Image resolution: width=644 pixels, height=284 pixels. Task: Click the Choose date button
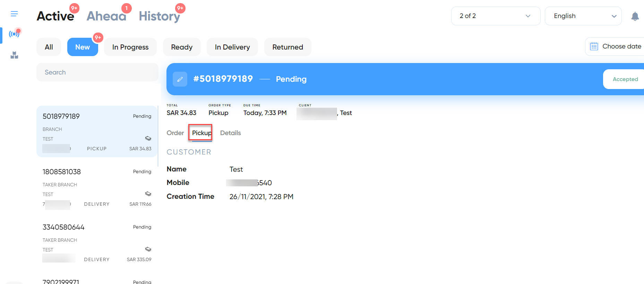tap(615, 46)
